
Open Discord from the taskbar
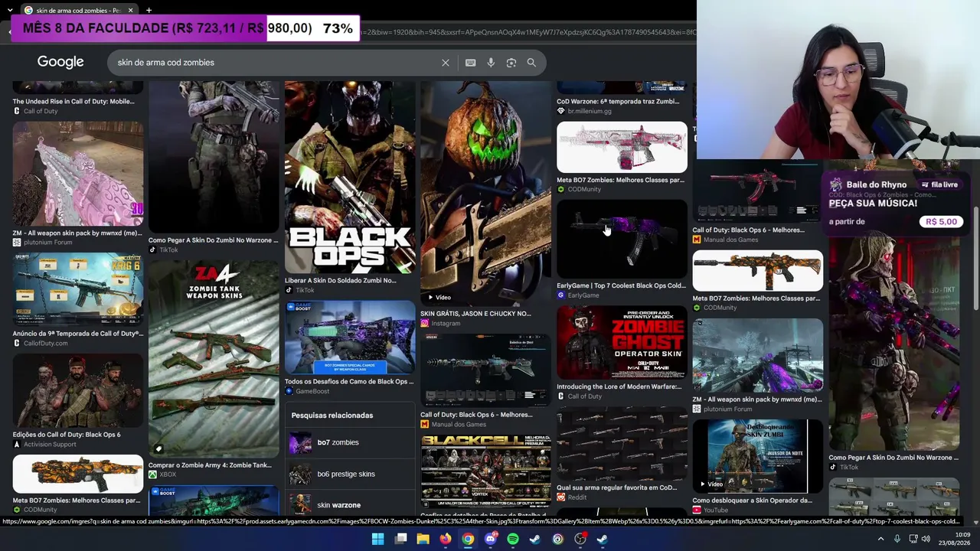(491, 540)
